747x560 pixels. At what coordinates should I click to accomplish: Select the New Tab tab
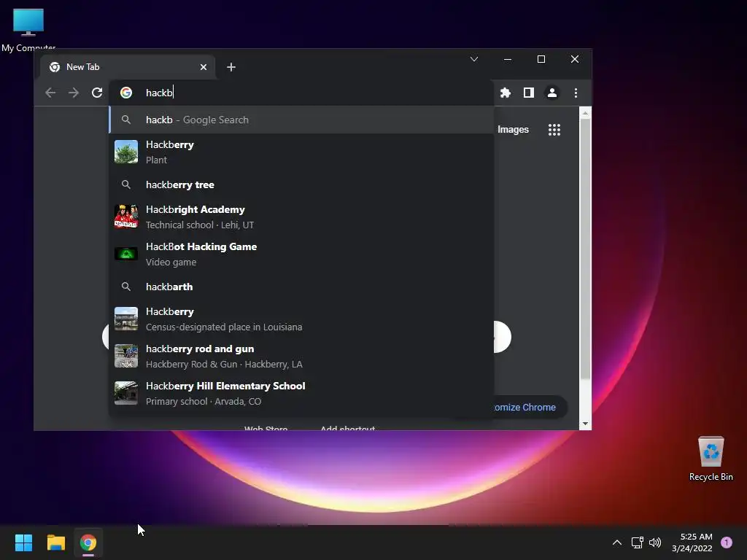pyautogui.click(x=128, y=67)
